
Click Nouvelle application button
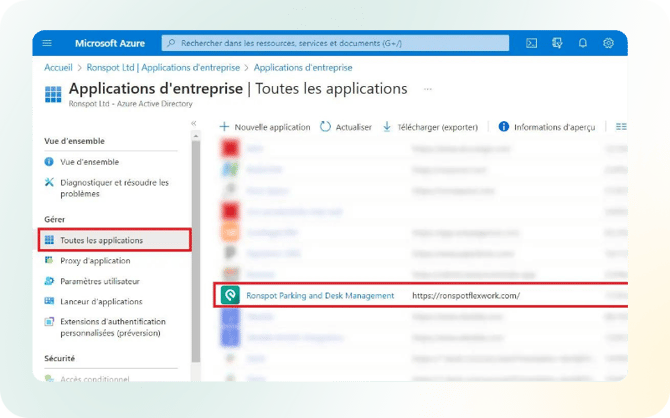coord(265,127)
